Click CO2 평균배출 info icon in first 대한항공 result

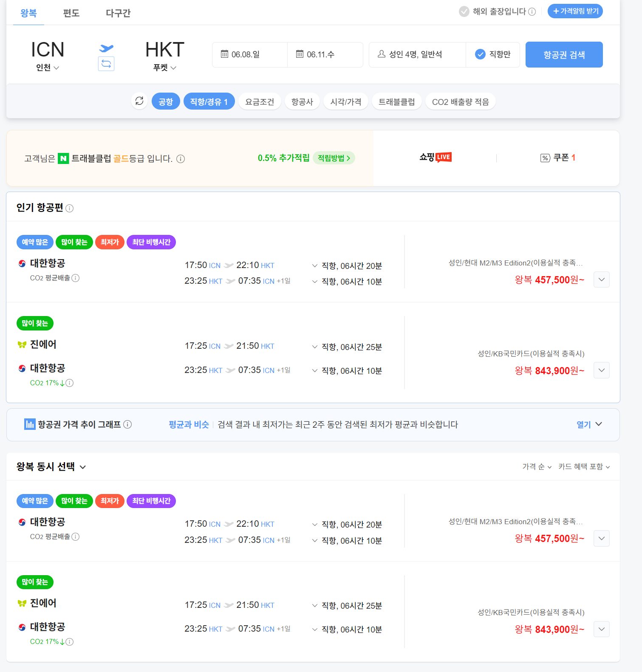pyautogui.click(x=76, y=278)
